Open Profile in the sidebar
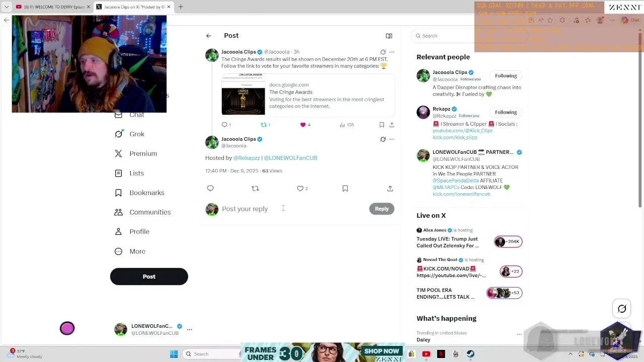Screen dimensions: 644x362 pos(132,232)
